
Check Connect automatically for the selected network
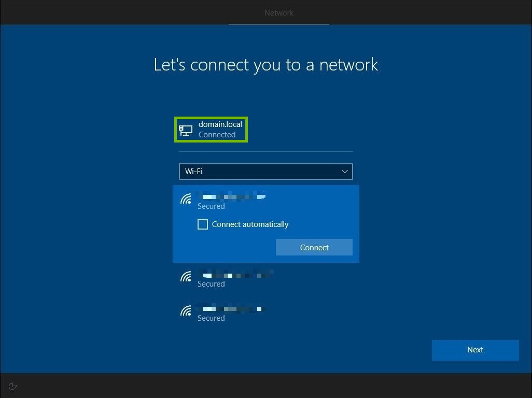point(203,224)
